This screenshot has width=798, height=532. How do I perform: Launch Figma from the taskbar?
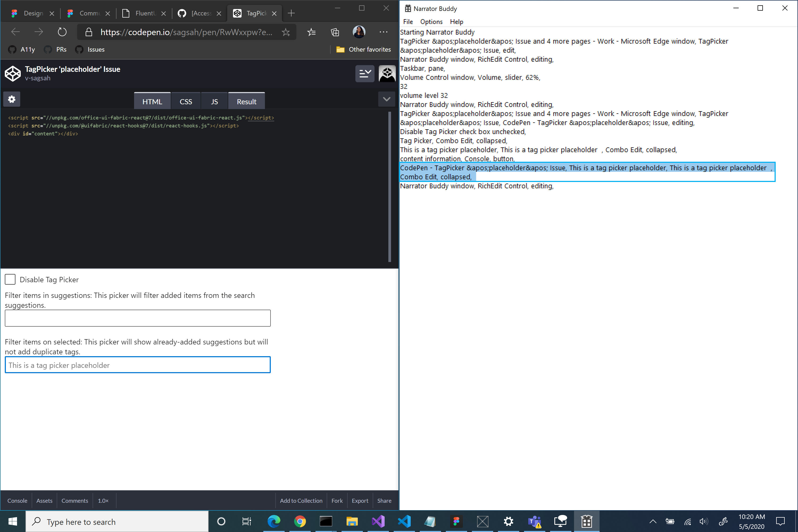coord(456,521)
